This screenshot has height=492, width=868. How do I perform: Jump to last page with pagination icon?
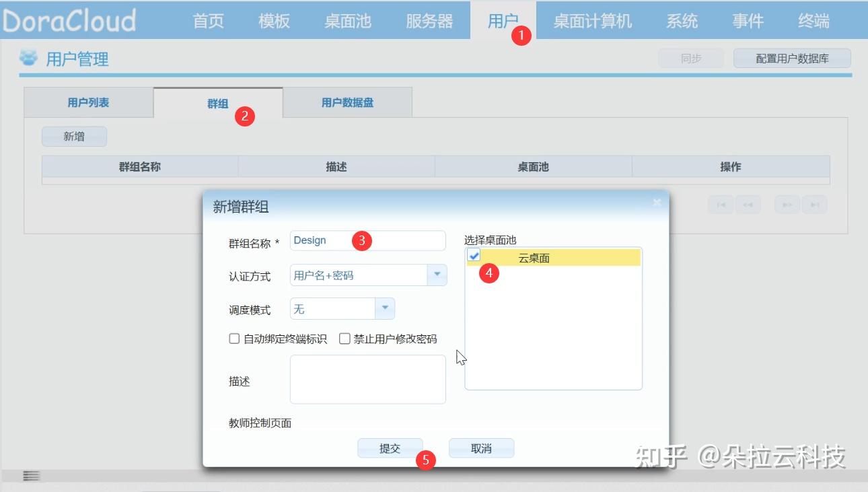815,204
